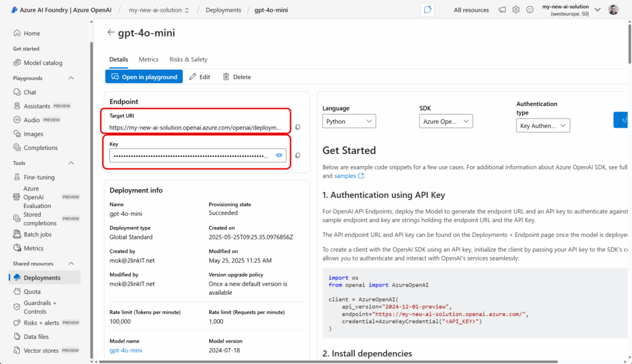632x364 pixels.
Task: Click the chat refresh icon in top bar
Action: 427,10
